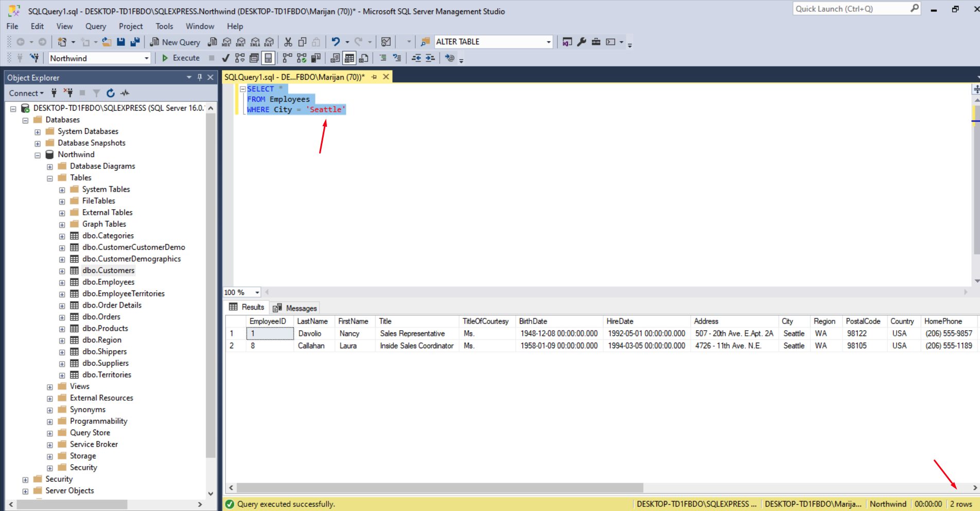
Task: Refresh the Object Explorer tree
Action: point(111,93)
